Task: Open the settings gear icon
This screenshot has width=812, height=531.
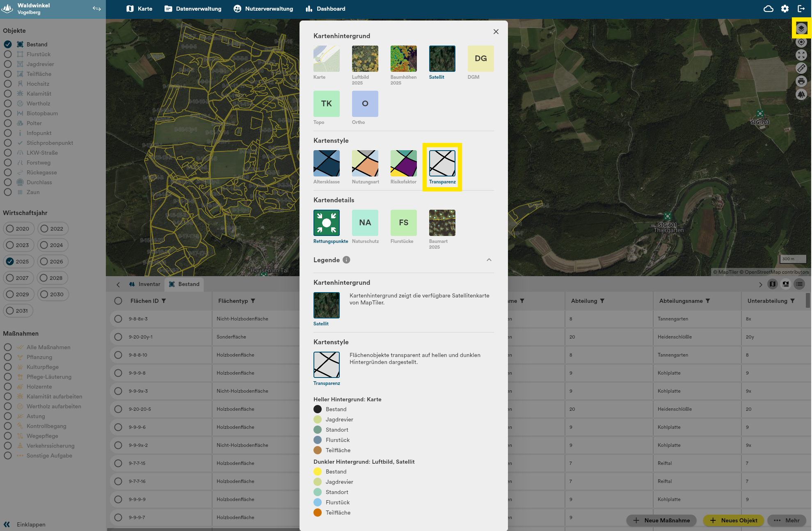Action: pos(785,9)
